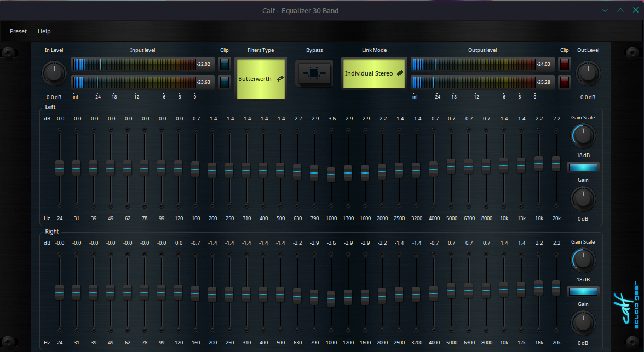
Task: Click the Right 49 Hz slider handle
Action: coord(111,292)
